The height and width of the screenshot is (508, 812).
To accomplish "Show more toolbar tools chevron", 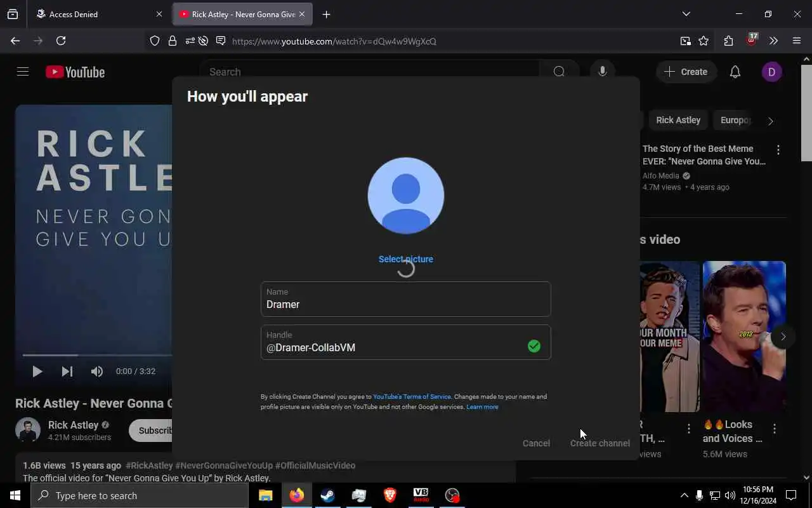I will click(773, 41).
